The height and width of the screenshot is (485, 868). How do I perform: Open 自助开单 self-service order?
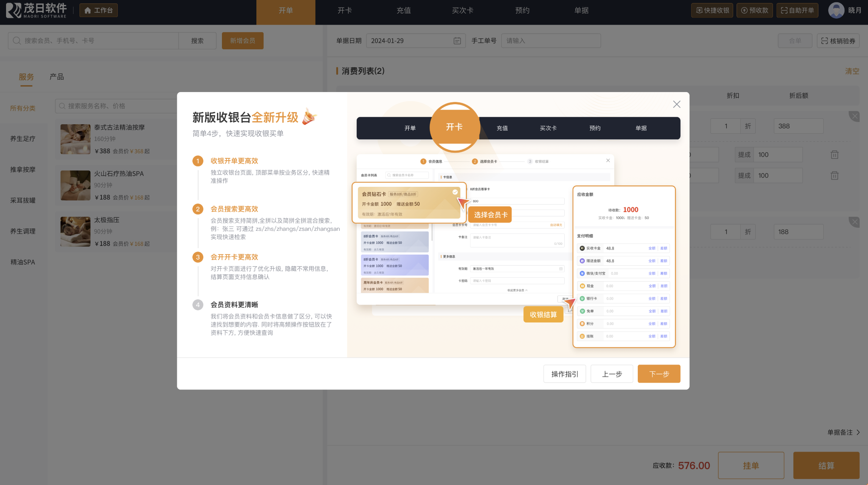pyautogui.click(x=797, y=10)
